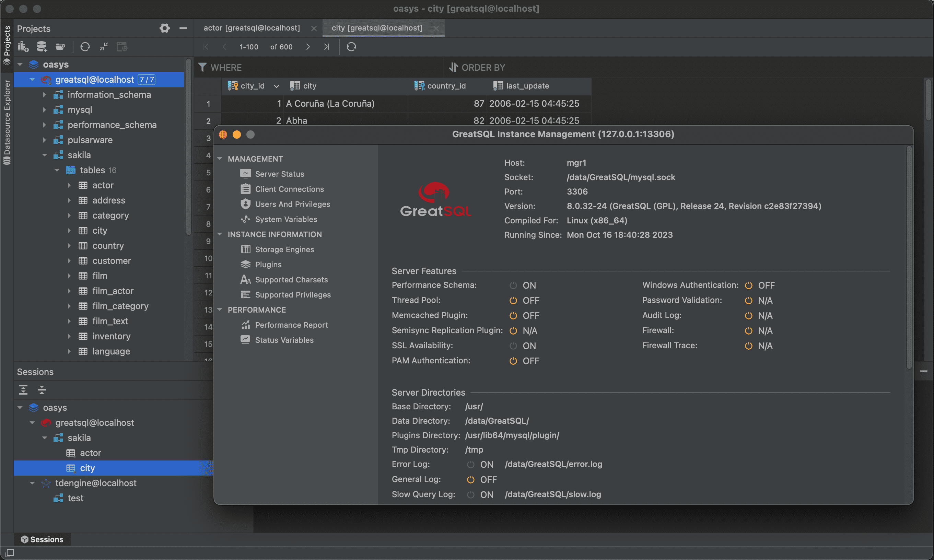Image resolution: width=934 pixels, height=560 pixels.
Task: Select city [greatsql@localhost] tab
Action: point(377,28)
